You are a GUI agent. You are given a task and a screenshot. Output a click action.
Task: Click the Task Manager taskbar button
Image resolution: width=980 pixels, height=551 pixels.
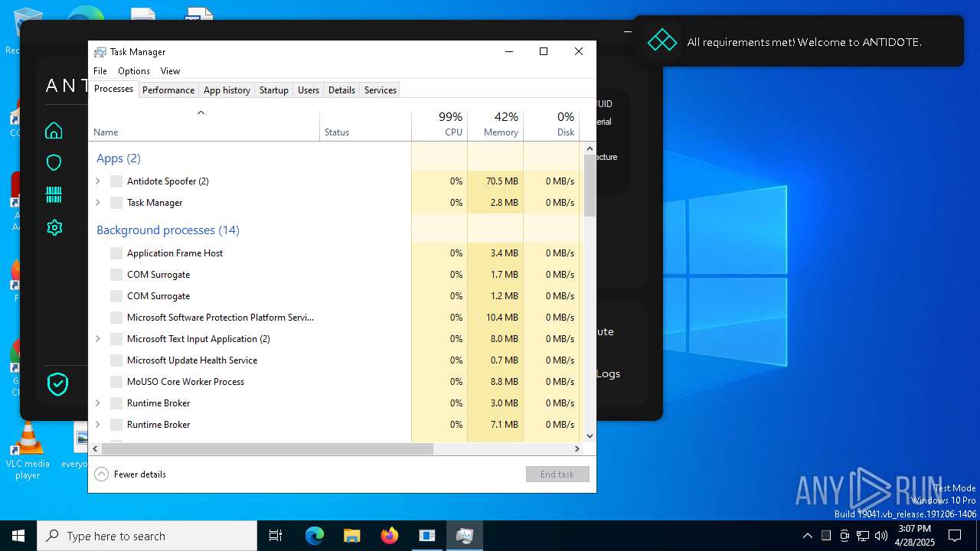point(465,536)
